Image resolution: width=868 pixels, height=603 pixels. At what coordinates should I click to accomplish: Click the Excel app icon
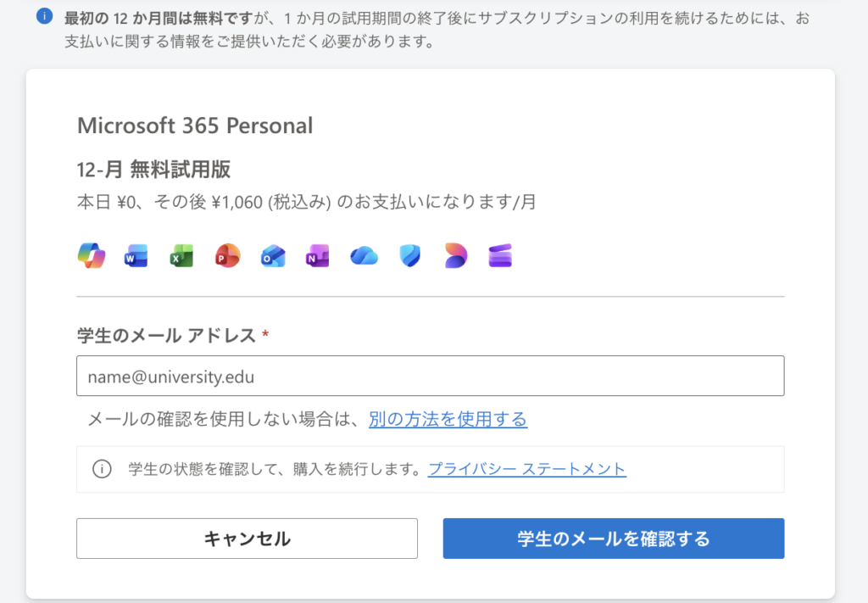(182, 255)
